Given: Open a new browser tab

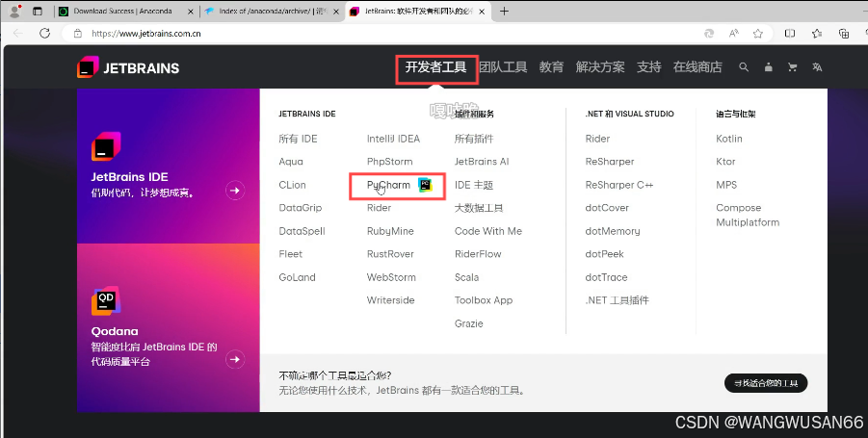Looking at the screenshot, I should [x=504, y=11].
